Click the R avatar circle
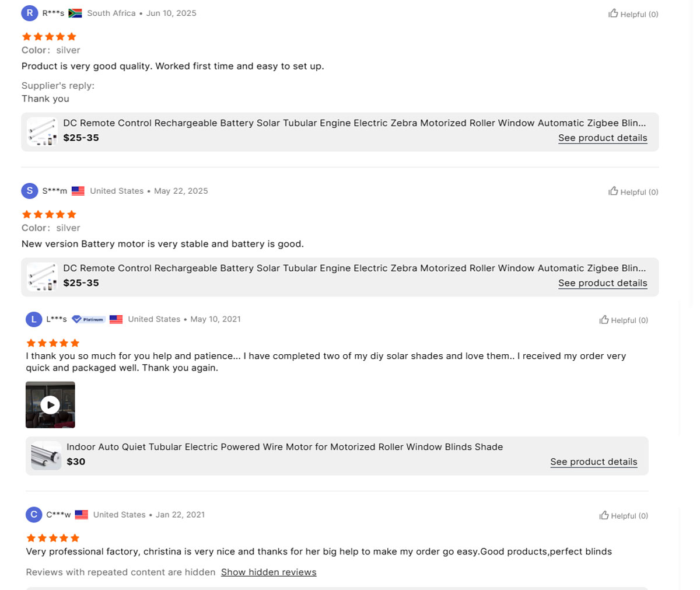The image size is (700, 590). point(30,13)
